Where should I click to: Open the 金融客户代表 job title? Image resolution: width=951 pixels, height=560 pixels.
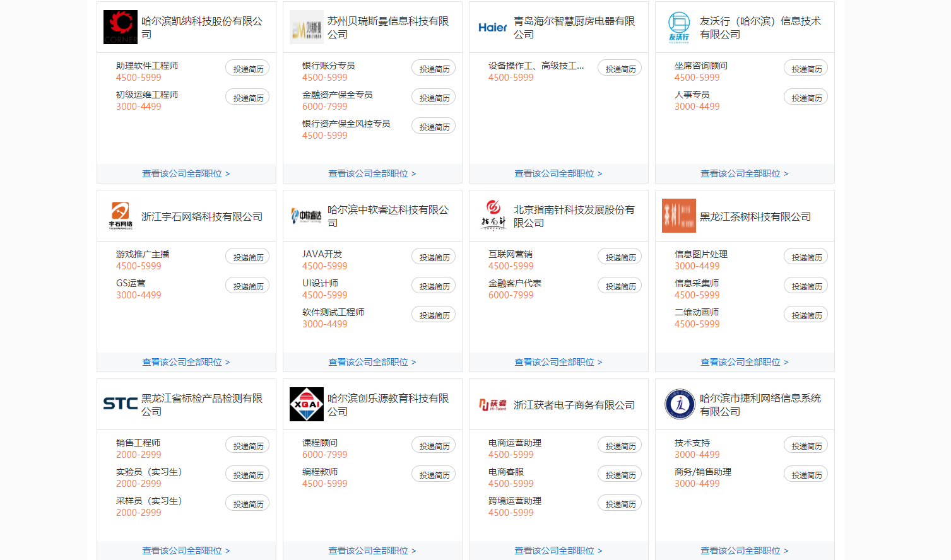coord(515,283)
